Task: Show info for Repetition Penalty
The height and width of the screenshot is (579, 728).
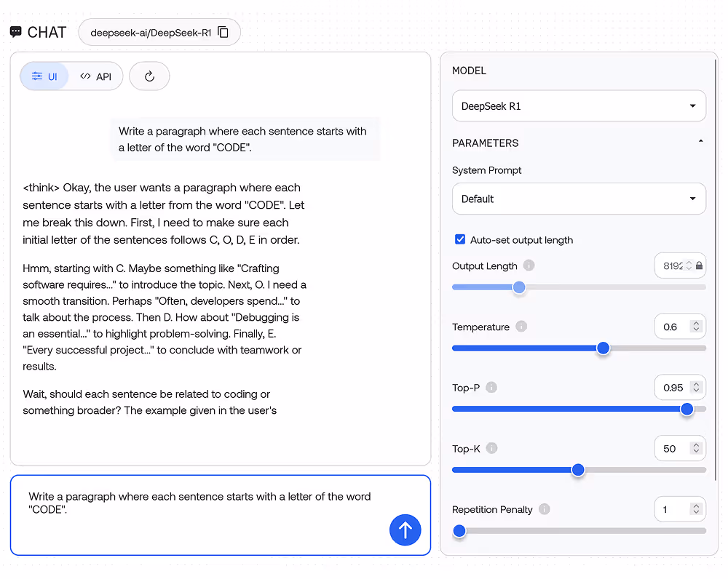Action: coord(544,509)
